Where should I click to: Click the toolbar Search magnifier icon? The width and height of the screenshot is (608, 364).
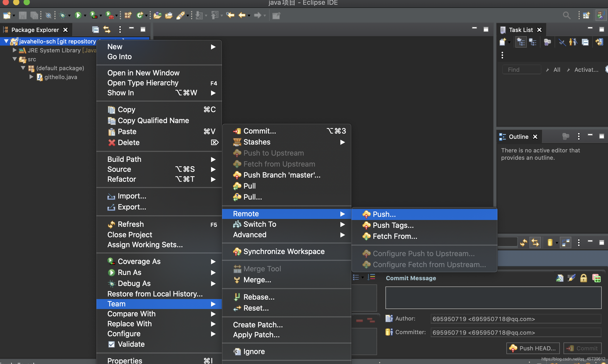[x=567, y=15]
